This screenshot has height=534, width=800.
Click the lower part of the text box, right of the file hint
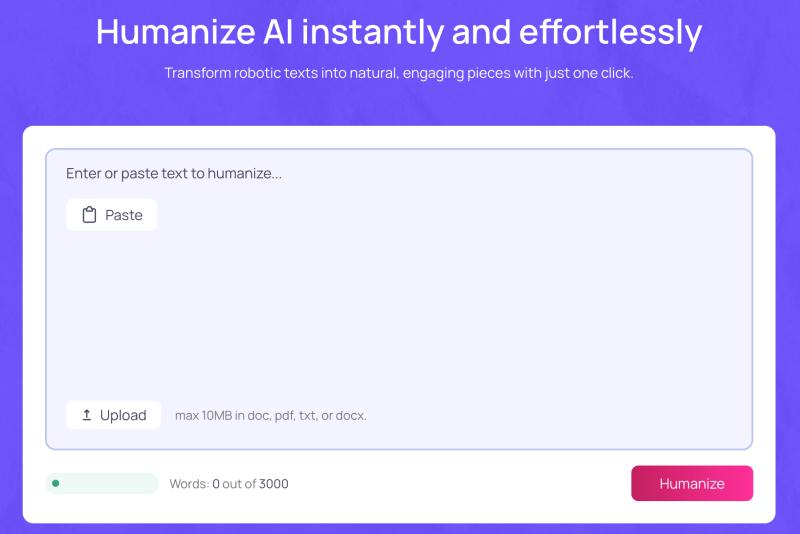tap(560, 415)
